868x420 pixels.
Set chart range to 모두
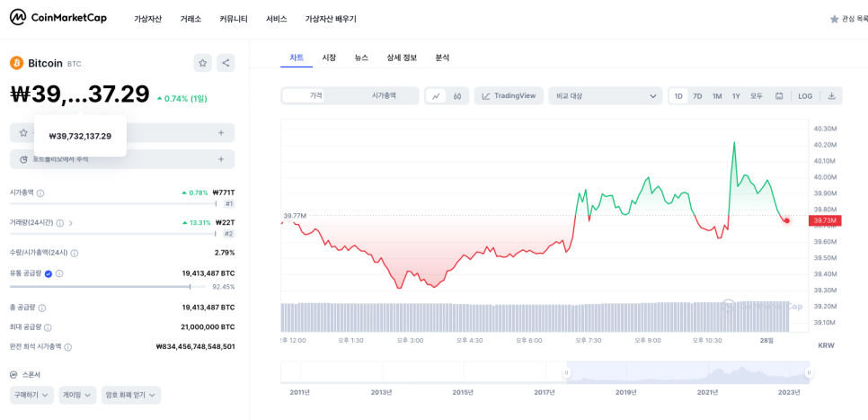point(757,96)
